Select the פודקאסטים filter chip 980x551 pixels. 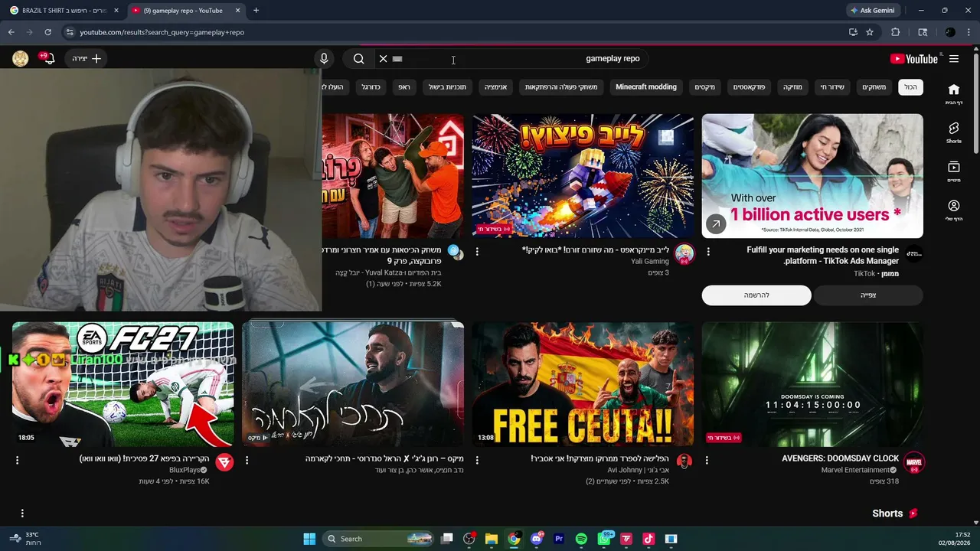tap(749, 87)
